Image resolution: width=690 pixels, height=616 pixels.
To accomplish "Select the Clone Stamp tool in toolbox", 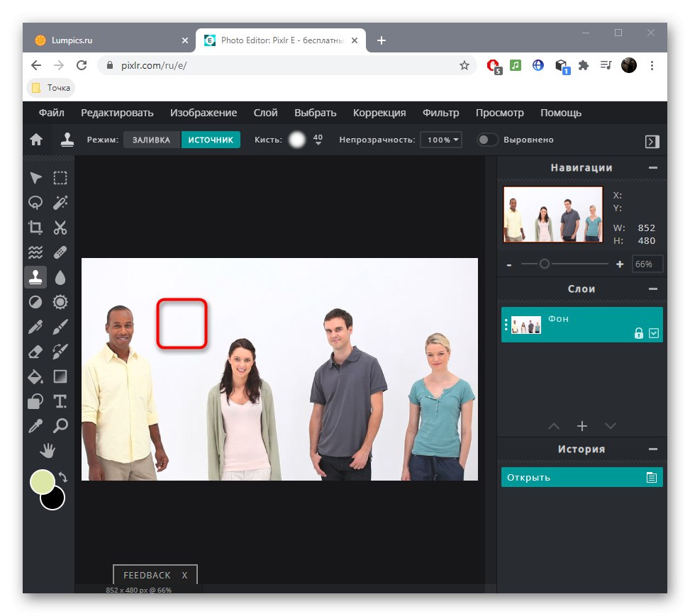I will [x=35, y=277].
